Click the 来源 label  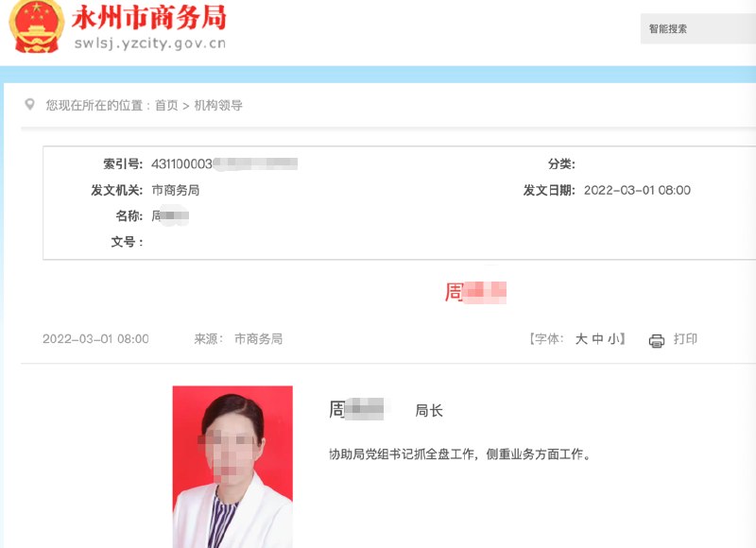208,339
